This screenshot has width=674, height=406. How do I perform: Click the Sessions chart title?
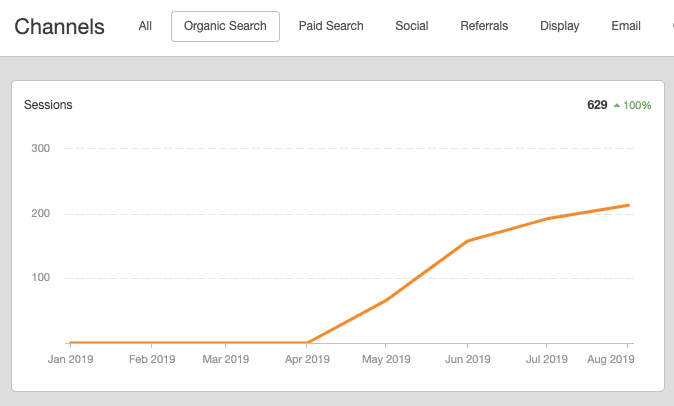pos(48,104)
